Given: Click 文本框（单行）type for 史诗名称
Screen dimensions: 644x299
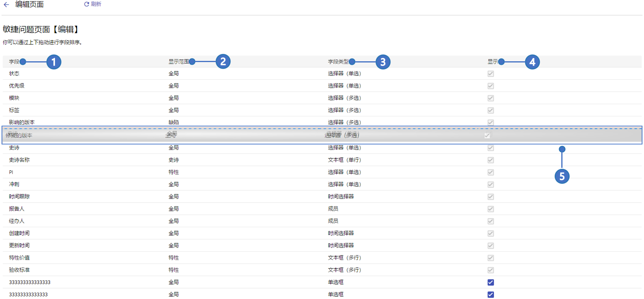Looking at the screenshot, I should (x=344, y=160).
